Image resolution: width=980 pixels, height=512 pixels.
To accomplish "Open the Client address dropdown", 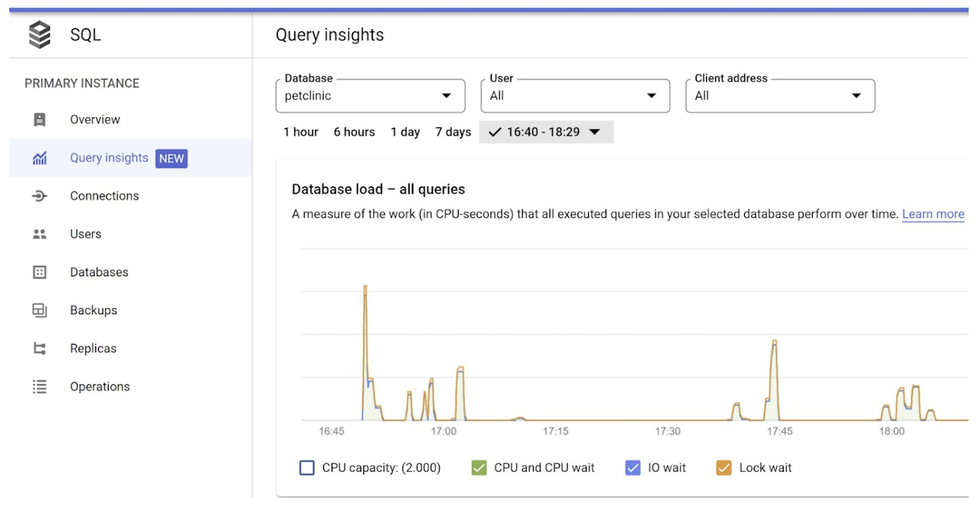I will coord(780,96).
